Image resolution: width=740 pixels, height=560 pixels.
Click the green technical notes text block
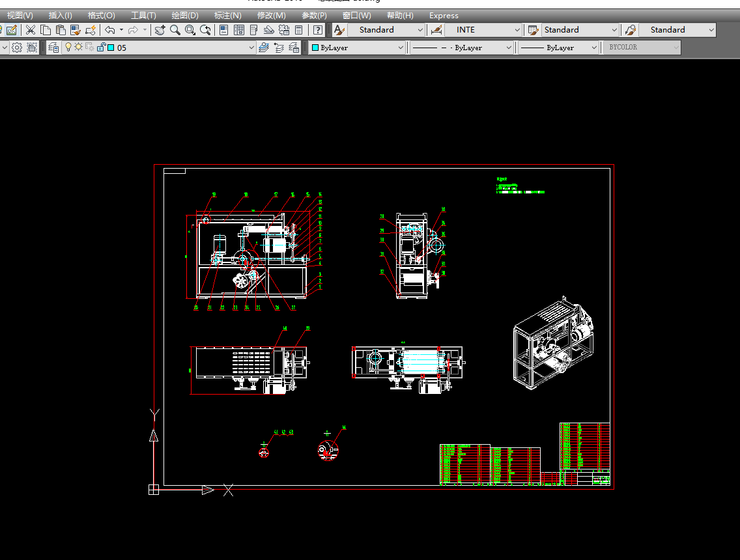click(x=520, y=186)
